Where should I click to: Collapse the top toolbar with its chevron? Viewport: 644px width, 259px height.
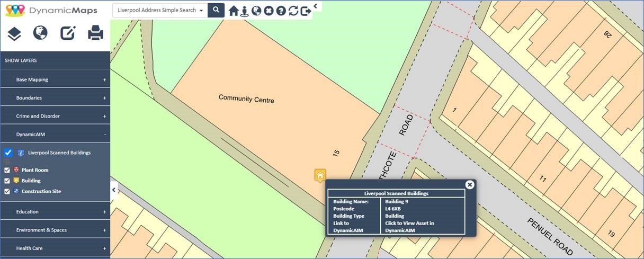pos(315,6)
